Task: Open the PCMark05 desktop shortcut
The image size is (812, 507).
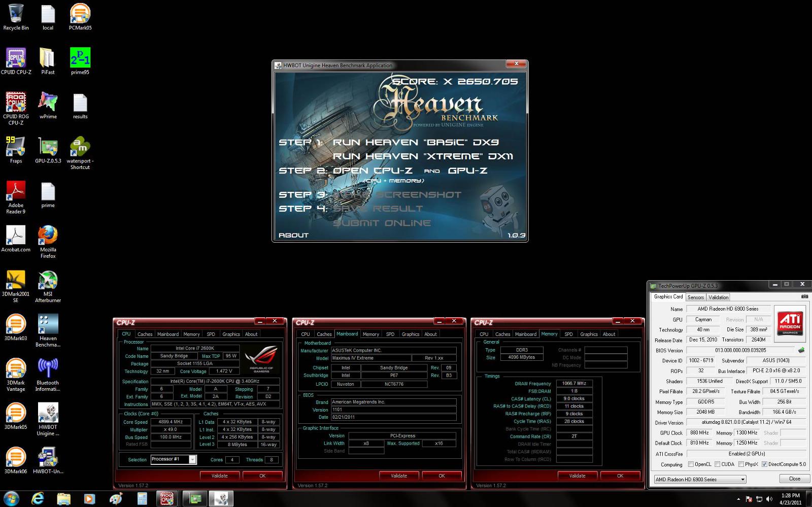Action: [80, 17]
